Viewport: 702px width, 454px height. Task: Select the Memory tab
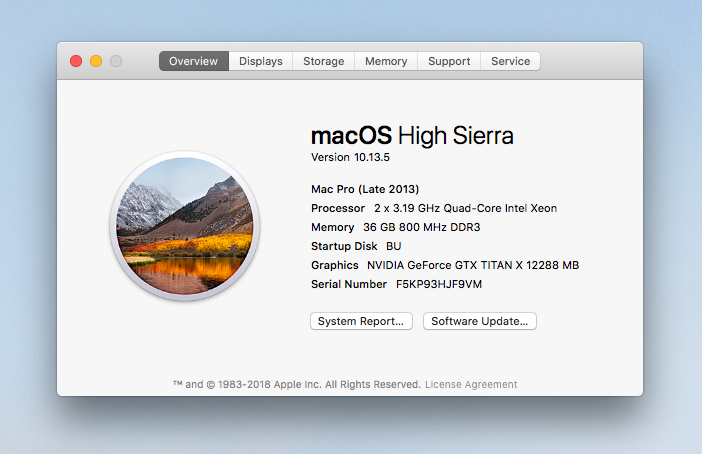tap(386, 61)
